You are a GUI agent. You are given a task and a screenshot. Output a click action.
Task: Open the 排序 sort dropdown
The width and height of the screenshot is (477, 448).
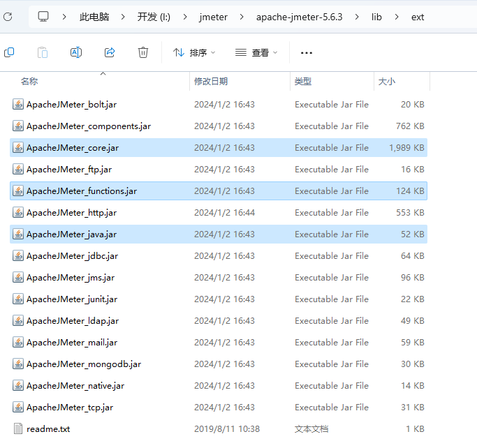[194, 52]
